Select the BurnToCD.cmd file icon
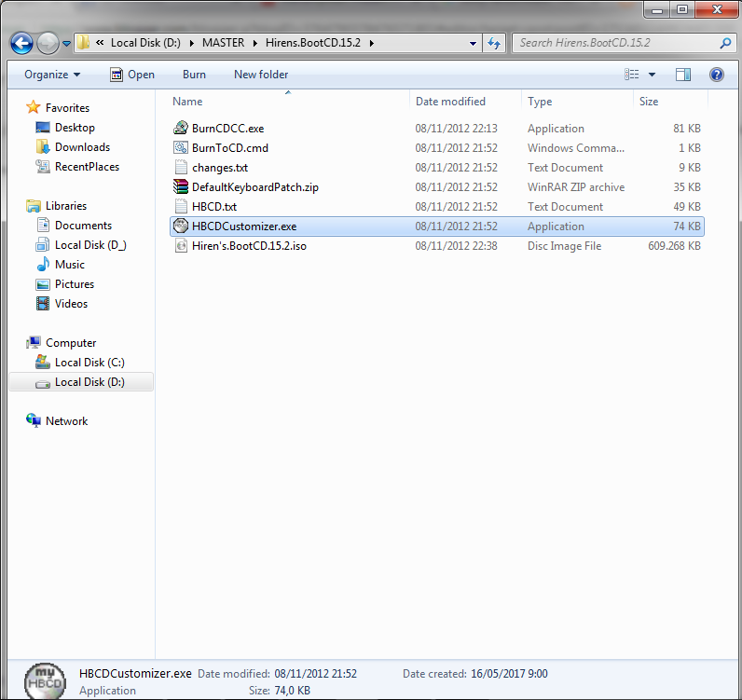The height and width of the screenshot is (700, 742). (x=181, y=147)
